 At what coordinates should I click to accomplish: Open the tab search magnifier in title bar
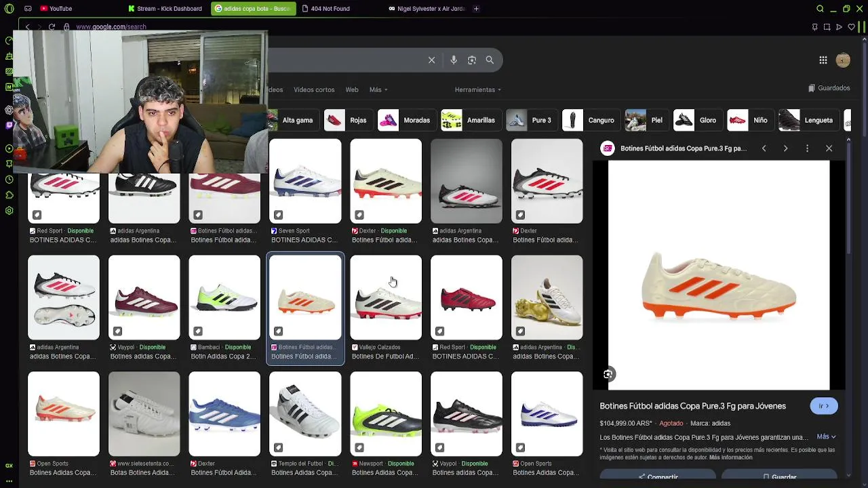click(820, 9)
